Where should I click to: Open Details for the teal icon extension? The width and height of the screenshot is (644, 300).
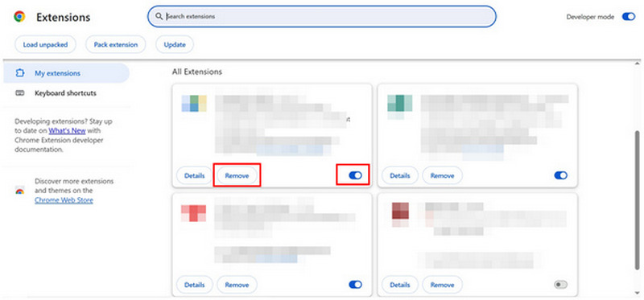coord(399,175)
